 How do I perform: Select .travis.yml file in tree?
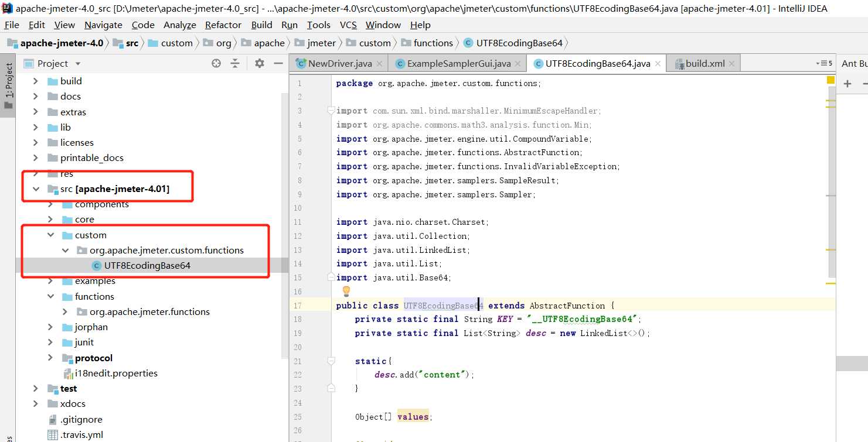tap(81, 434)
